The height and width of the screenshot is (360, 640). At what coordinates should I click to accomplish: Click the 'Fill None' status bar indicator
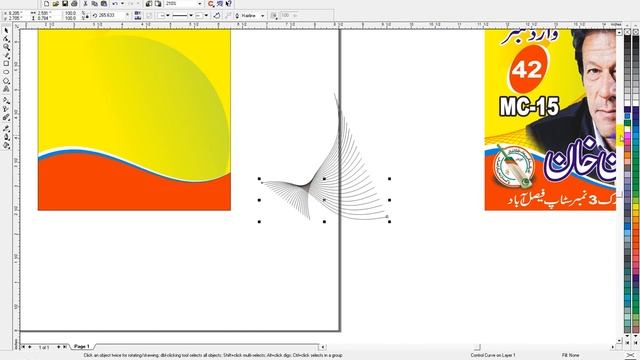click(570, 356)
